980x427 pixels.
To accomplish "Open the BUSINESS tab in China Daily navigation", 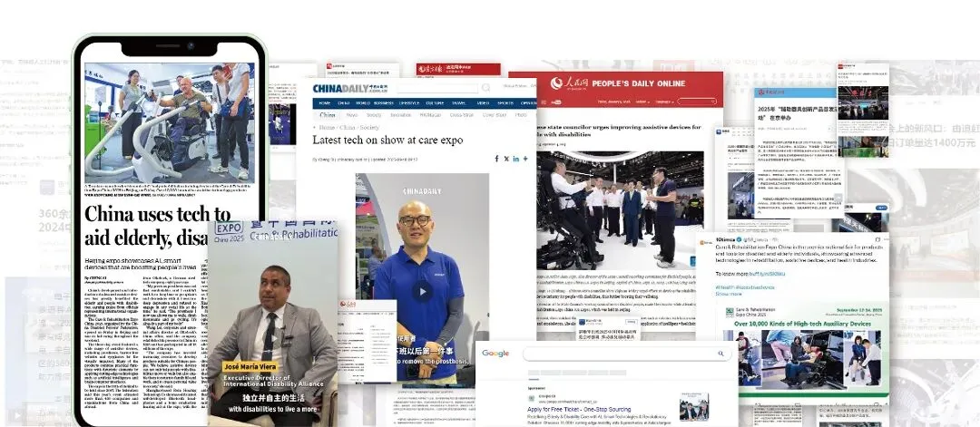I will pos(384,103).
